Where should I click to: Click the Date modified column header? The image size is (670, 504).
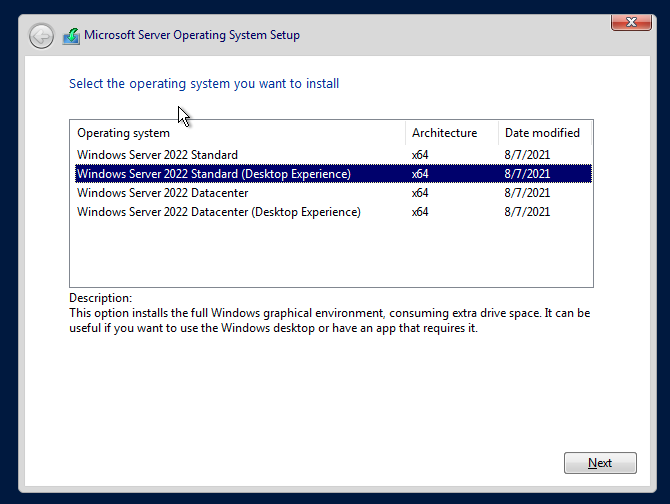click(545, 133)
